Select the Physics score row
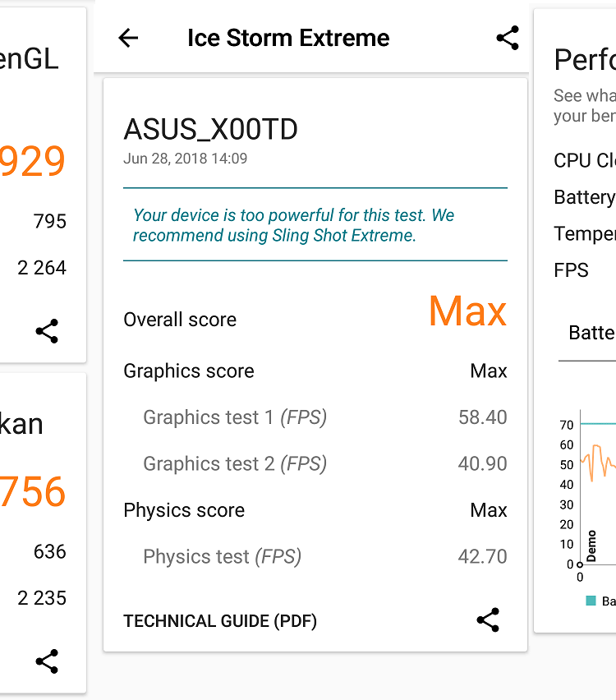The image size is (616, 700). point(315,510)
